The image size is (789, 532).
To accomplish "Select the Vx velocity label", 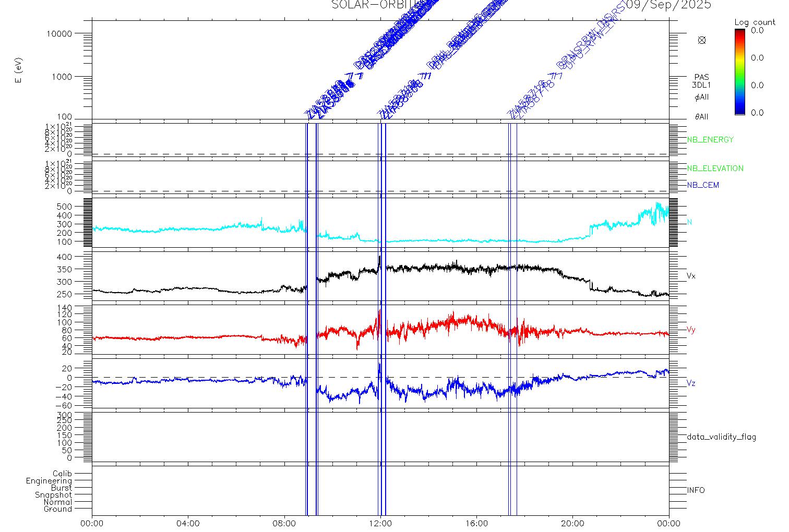I will (x=691, y=276).
